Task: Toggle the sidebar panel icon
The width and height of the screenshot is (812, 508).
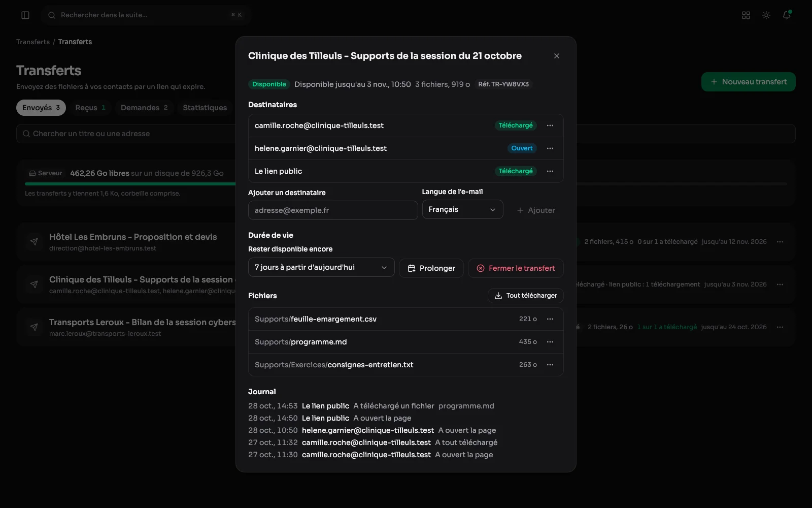Action: point(25,15)
